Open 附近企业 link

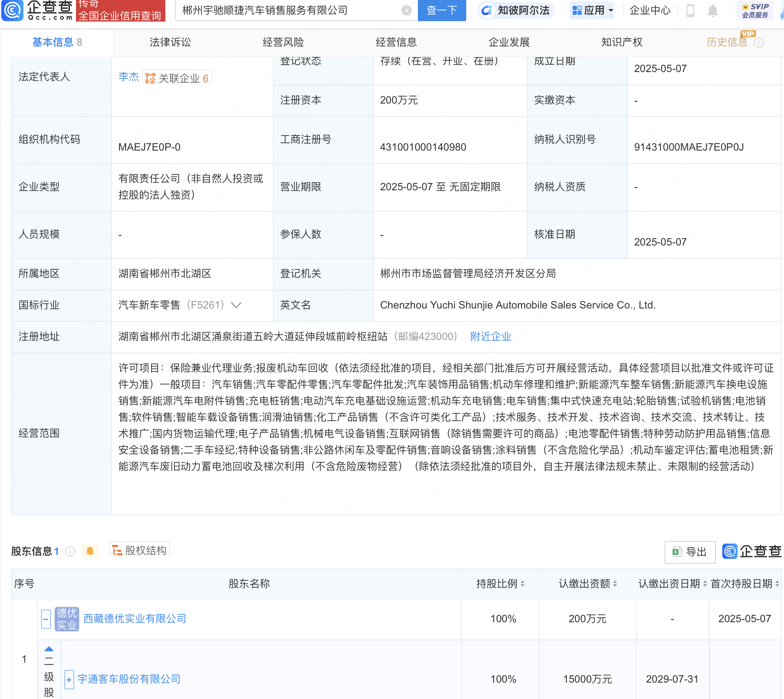[490, 337]
